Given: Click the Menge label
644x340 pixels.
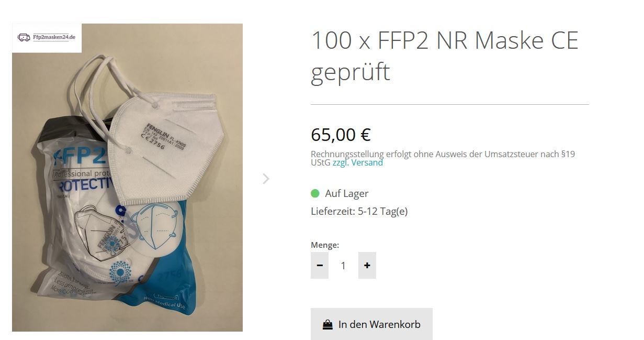Looking at the screenshot, I should coord(325,245).
